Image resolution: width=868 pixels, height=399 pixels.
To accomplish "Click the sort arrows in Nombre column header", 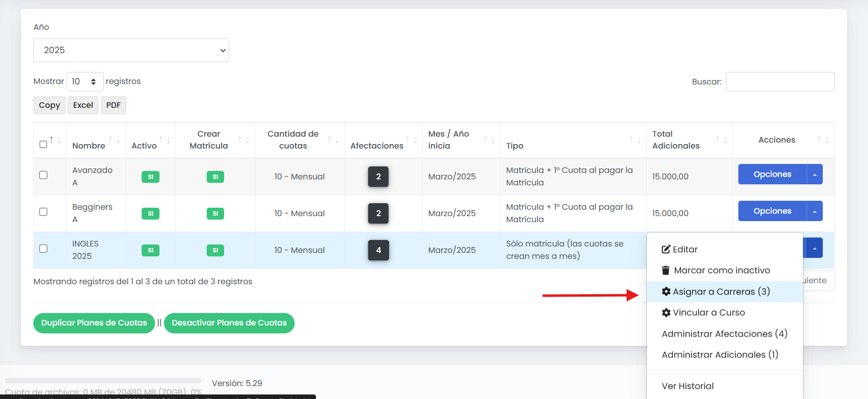I will click(114, 140).
